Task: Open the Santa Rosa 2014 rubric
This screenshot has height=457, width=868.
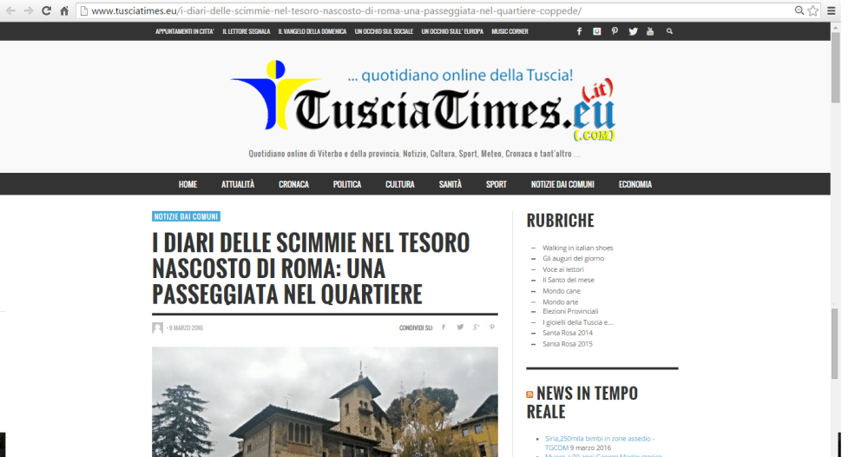Action: pos(568,333)
